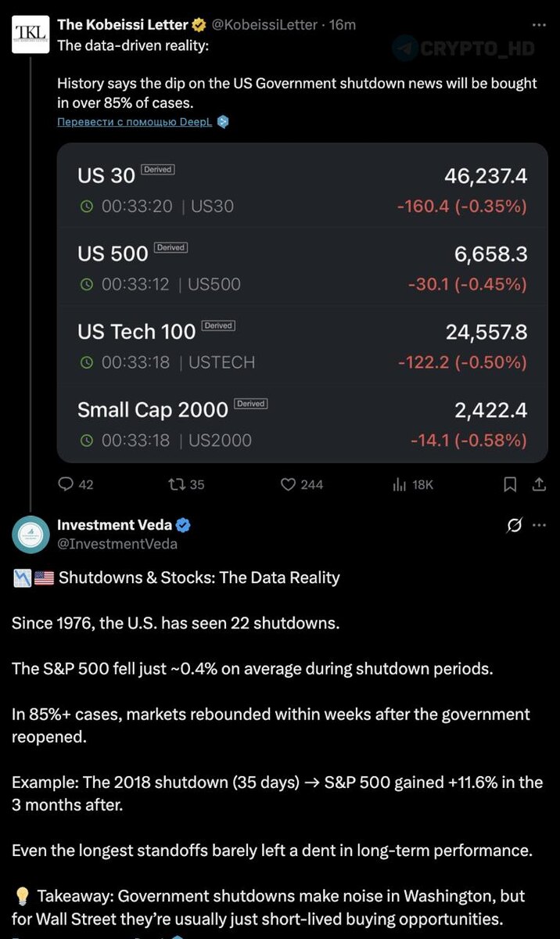Click The Kobeissi Letter verified badge
560x939 pixels.
[199, 25]
